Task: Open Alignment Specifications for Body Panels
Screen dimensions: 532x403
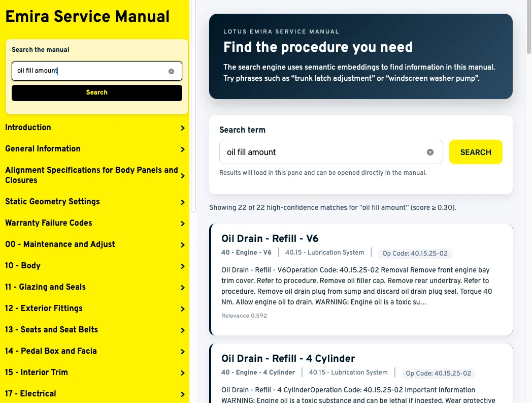Action: coord(91,175)
